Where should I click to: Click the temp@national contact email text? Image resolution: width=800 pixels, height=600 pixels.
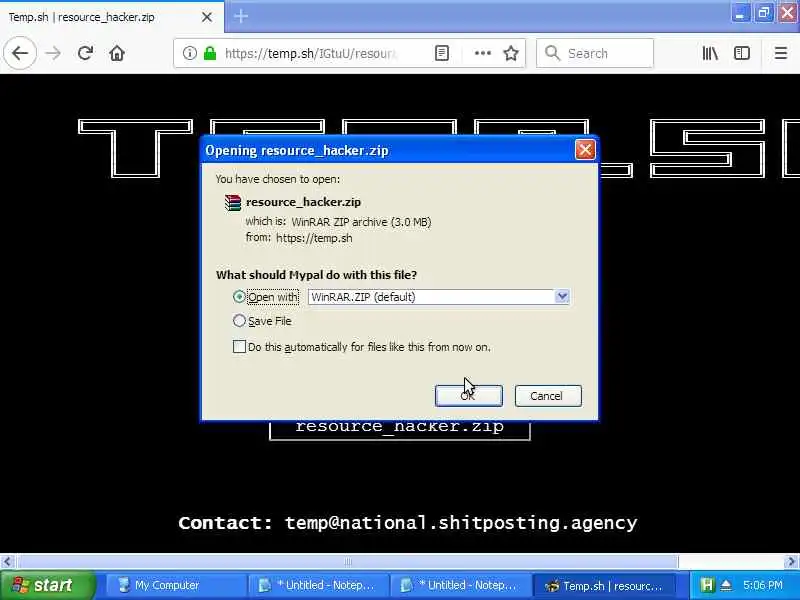461,523
